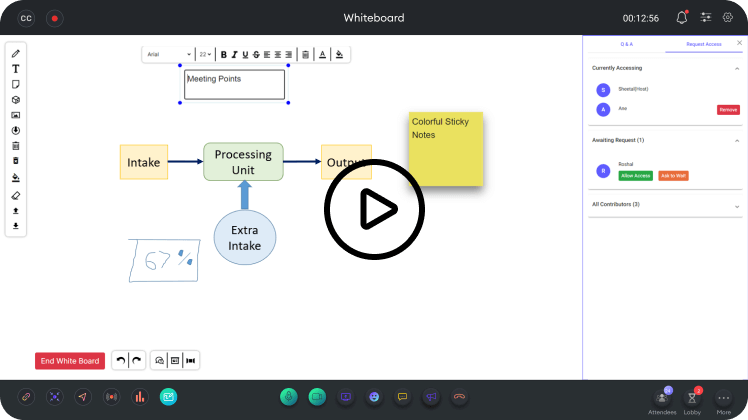Open the settings gear in top bar
The width and height of the screenshot is (748, 420).
point(727,18)
